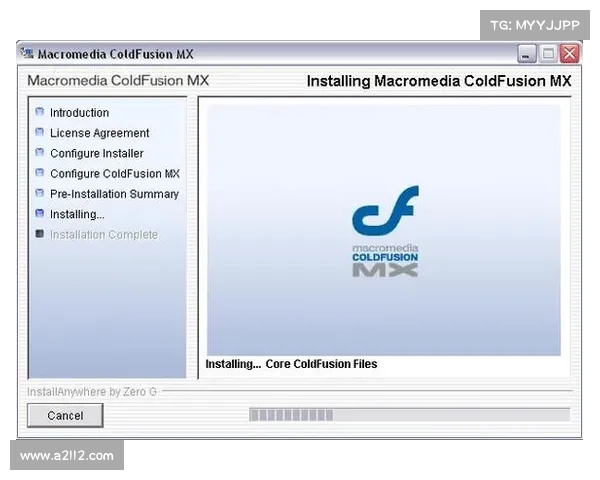Close the installer window with red X
This screenshot has height=480, width=600.
(569, 54)
